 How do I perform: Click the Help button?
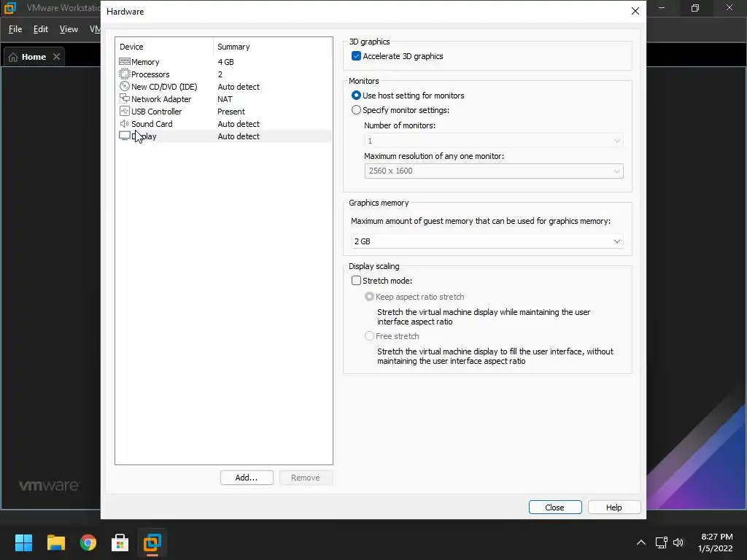[x=614, y=507]
